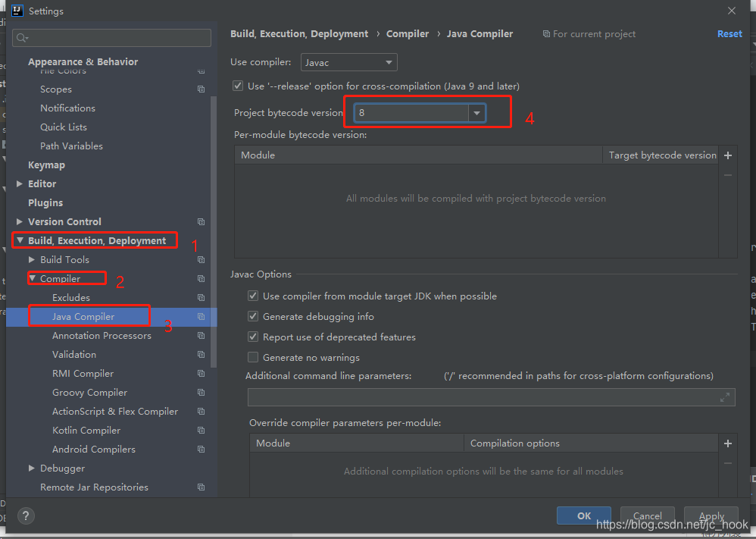Select Annotation Processors settings page
Viewport: 756px width, 539px height.
tap(102, 336)
